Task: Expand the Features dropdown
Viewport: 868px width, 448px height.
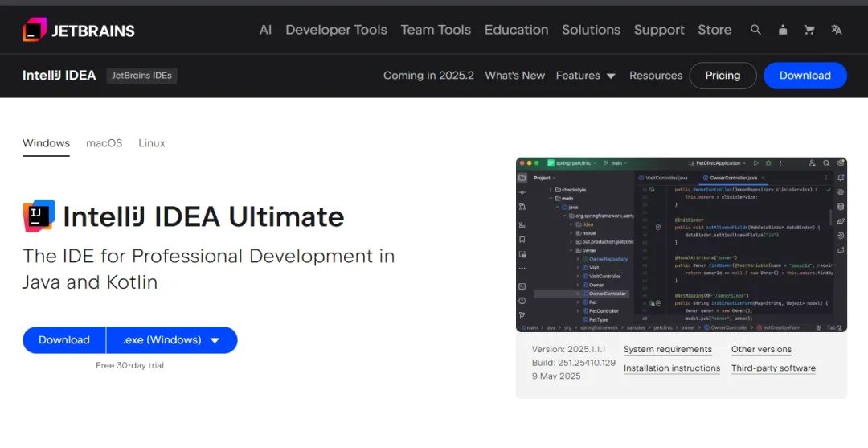Action: coord(586,76)
